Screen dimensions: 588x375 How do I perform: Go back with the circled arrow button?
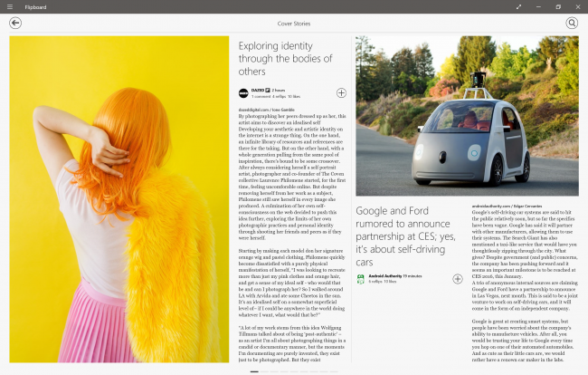click(15, 23)
